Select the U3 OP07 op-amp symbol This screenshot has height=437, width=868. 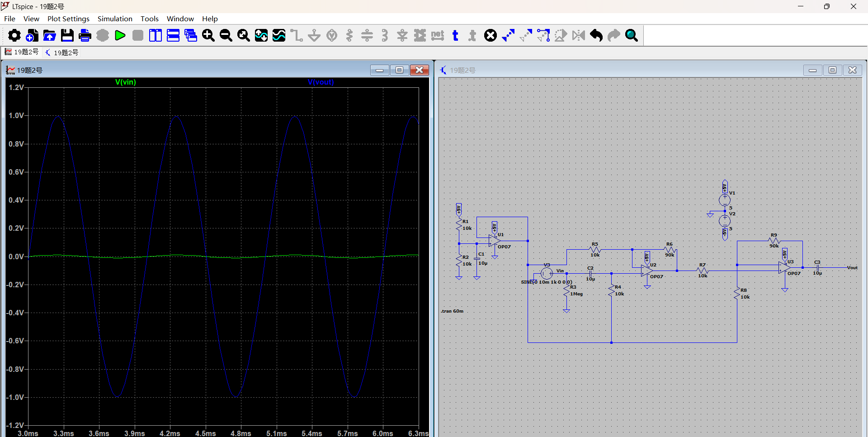coord(784,268)
